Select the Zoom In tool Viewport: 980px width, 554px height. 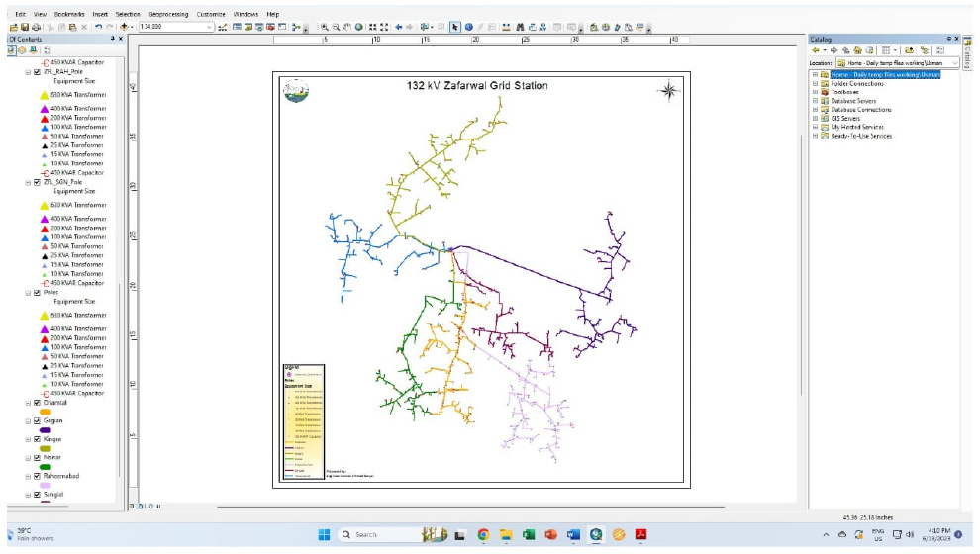(324, 27)
